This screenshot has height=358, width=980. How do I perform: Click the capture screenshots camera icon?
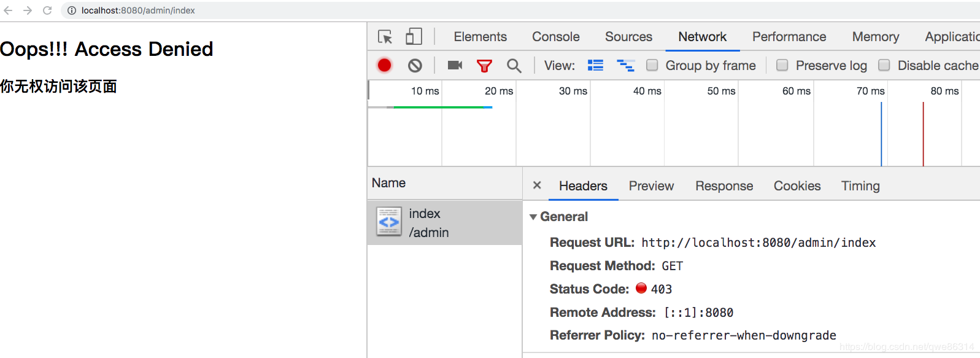pyautogui.click(x=455, y=65)
